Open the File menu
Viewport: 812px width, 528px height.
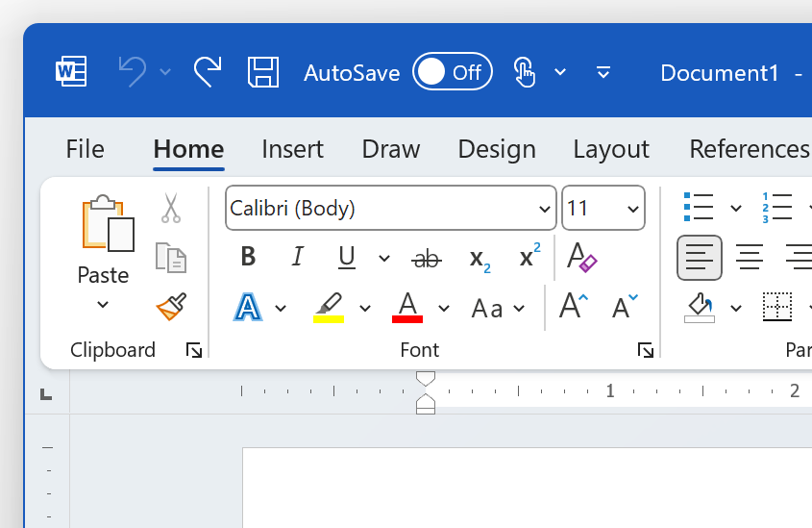(85, 149)
